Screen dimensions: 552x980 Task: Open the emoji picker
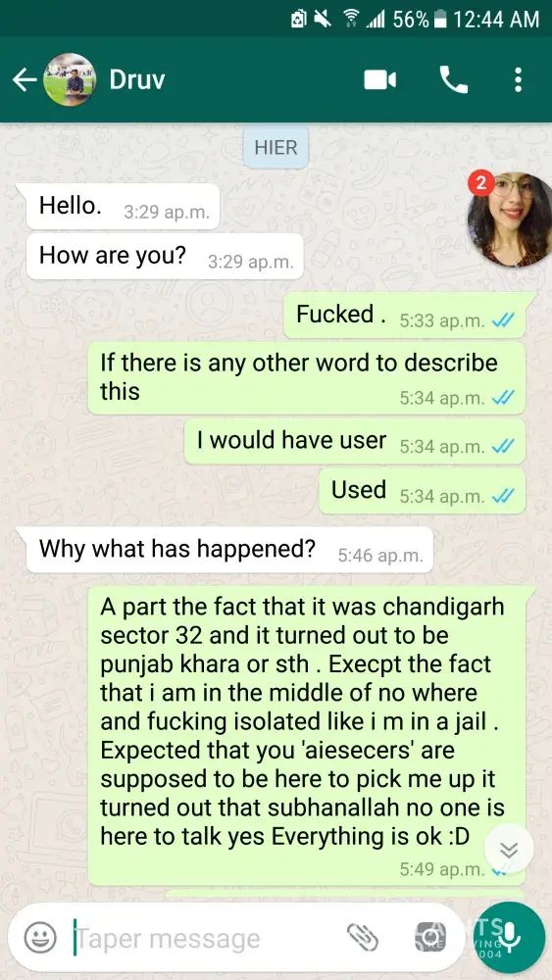[x=40, y=937]
